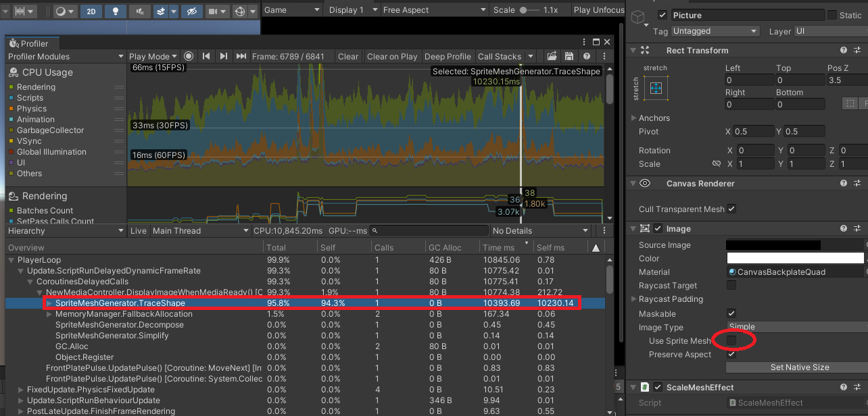Screen dimensions: 868x416
Task: Click the Deep Profile button
Action: [447, 57]
